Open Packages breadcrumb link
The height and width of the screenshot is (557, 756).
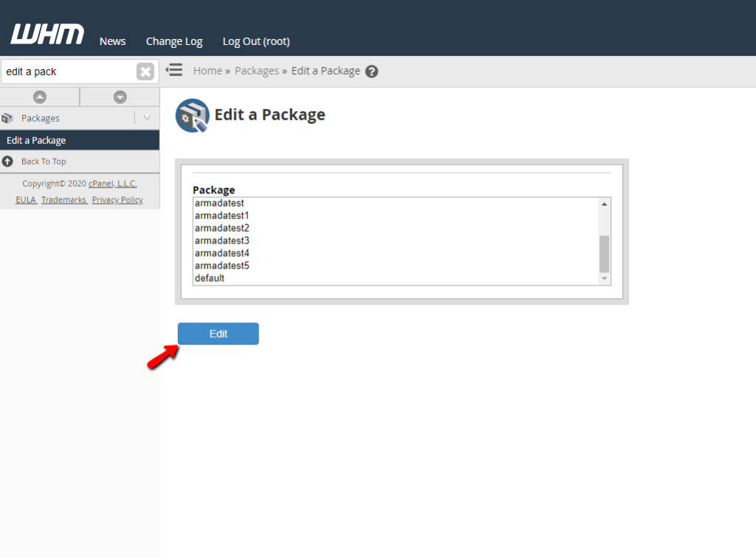click(x=256, y=71)
